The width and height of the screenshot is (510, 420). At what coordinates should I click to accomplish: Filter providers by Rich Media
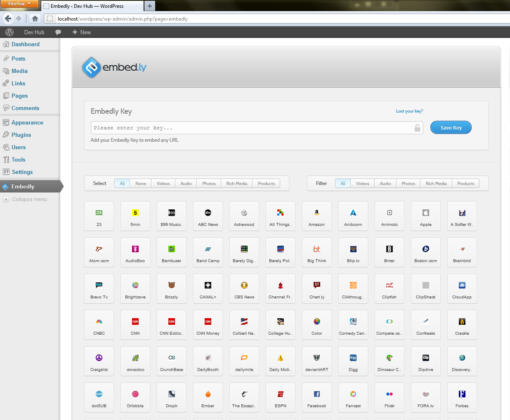[x=436, y=183]
